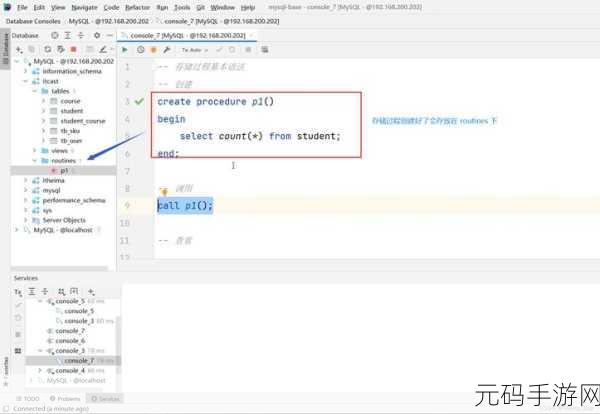Screen dimensions: 600x414
Task: Click the 'call p1();' line in editor
Action: click(185, 205)
